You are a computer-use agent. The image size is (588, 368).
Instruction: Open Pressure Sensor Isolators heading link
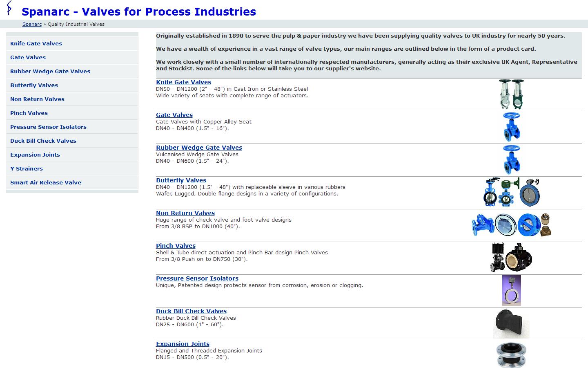click(197, 278)
